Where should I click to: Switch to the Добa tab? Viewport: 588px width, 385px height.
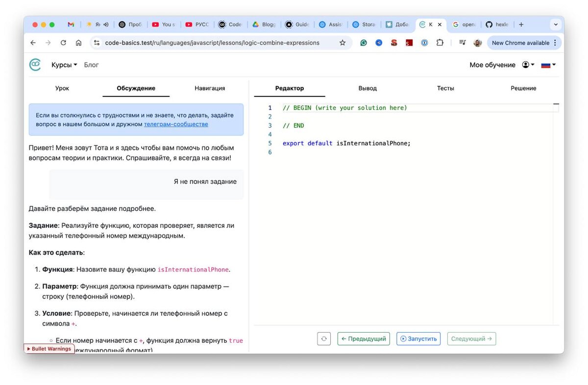397,24
